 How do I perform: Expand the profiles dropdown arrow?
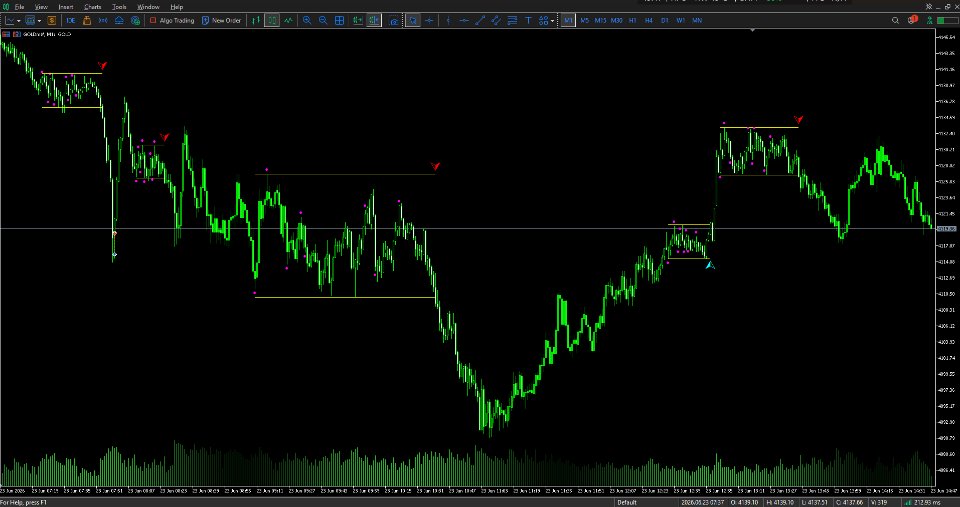(x=39, y=21)
